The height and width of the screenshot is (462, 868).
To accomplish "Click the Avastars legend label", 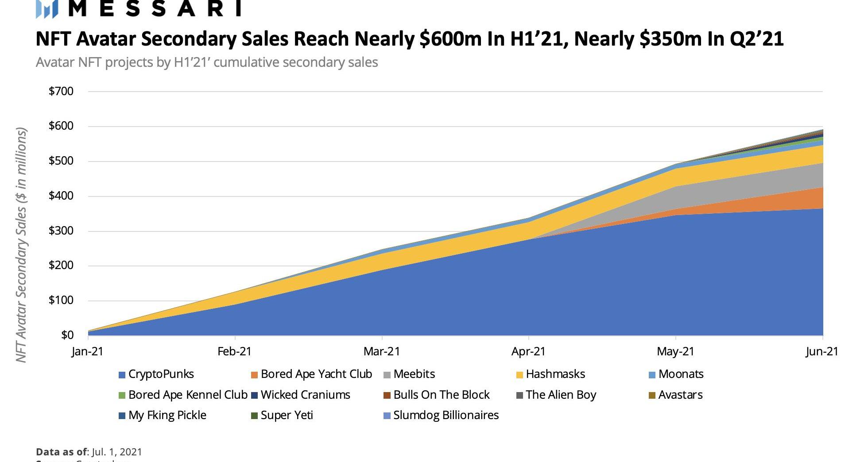I will coord(681,395).
